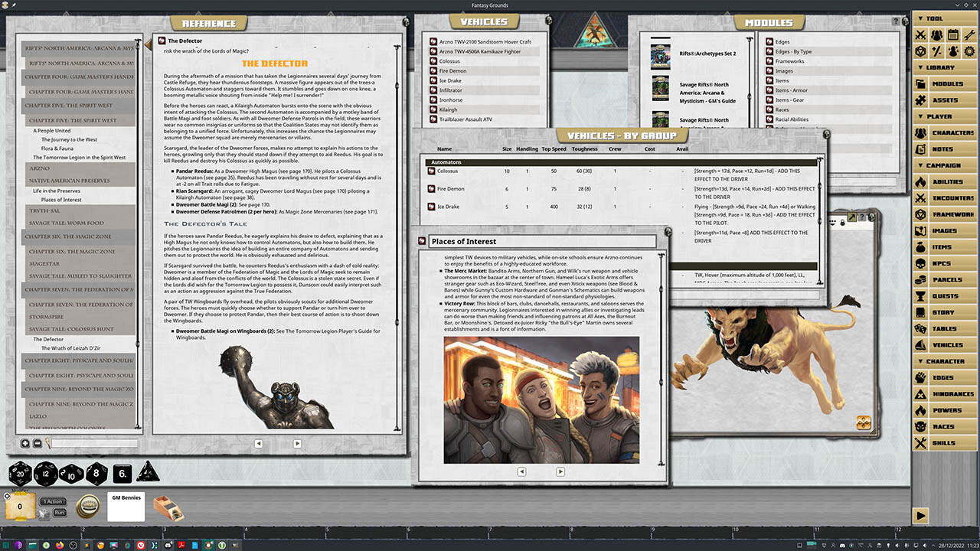Click the Modifiers plus/minus tool icon
Image resolution: width=980 pixels, height=551 pixels.
936,51
